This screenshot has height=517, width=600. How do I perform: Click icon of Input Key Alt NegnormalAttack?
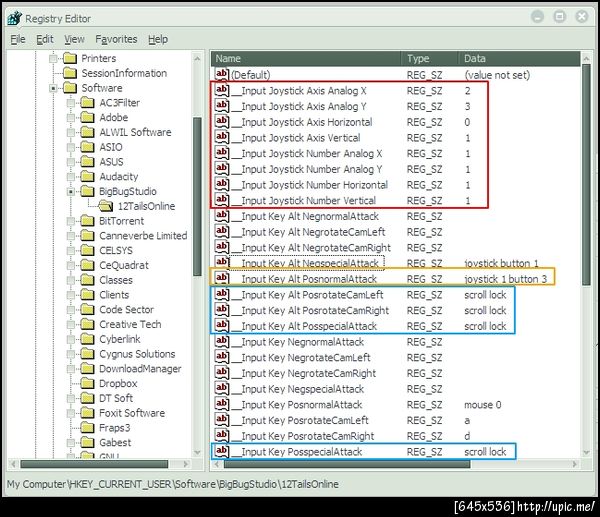[x=222, y=215]
